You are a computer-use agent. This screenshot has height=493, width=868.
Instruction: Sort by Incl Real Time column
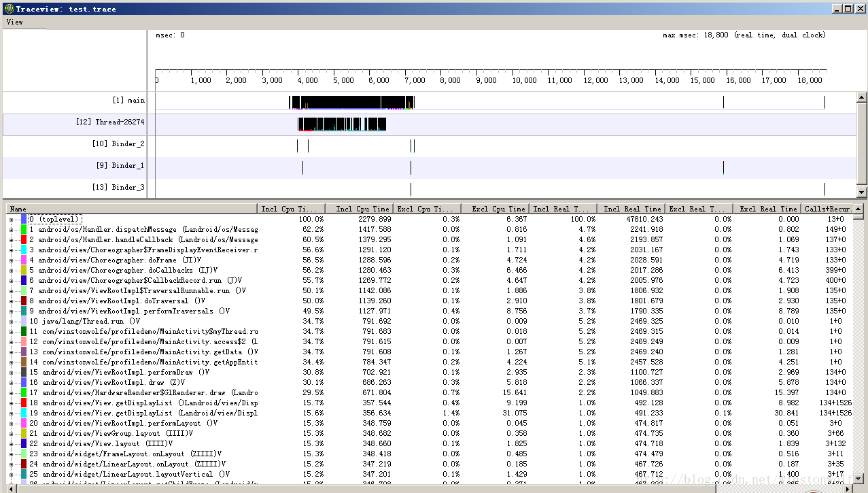click(x=631, y=209)
